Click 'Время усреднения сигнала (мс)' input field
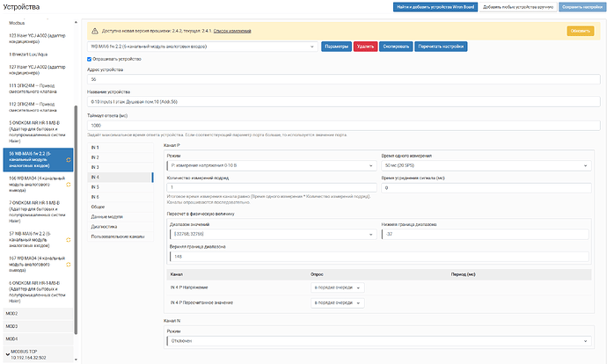 486,187
